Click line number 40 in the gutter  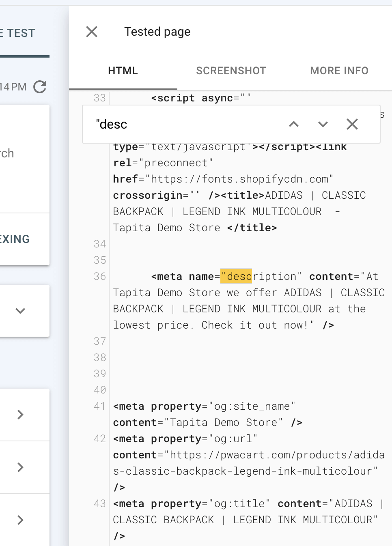100,390
